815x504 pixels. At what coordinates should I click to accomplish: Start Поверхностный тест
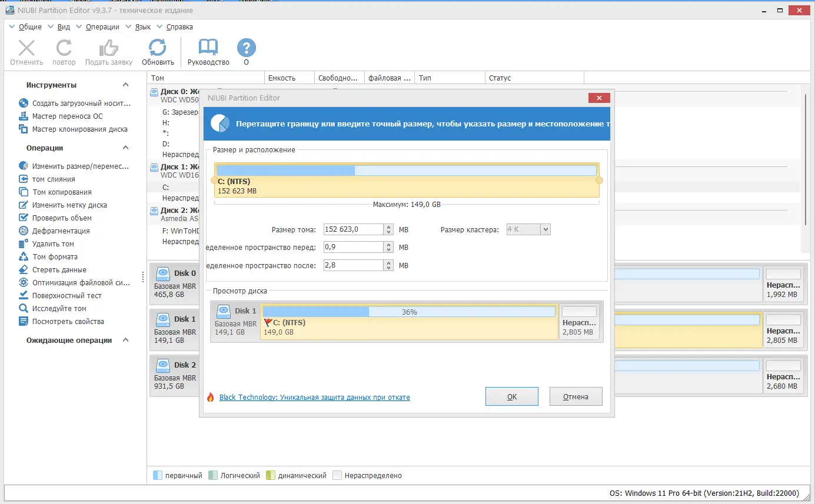(60, 296)
